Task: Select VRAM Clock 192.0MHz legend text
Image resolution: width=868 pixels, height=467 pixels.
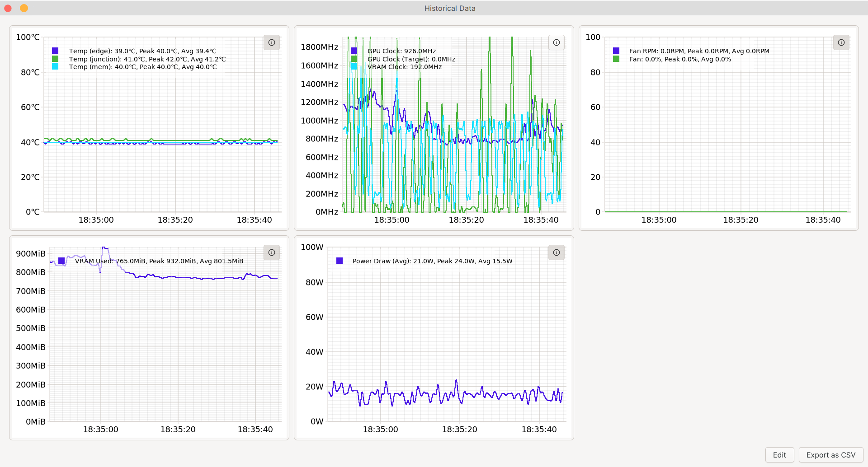Action: 405,67
